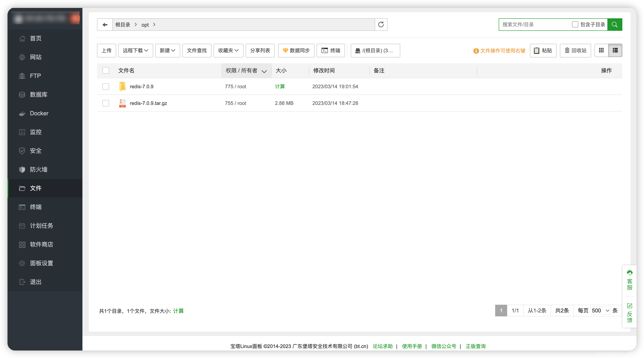Click the 粘贴 paste button
Viewport: 644px width, 358px height.
point(543,51)
